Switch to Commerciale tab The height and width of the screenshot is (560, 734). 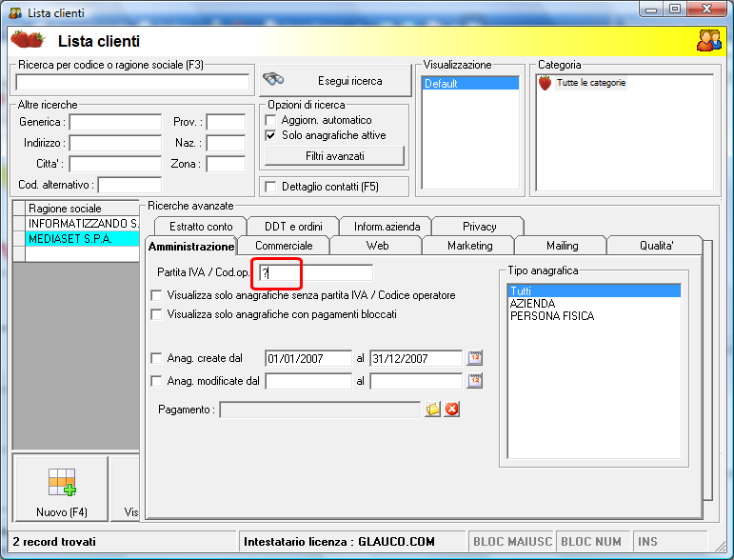click(284, 246)
